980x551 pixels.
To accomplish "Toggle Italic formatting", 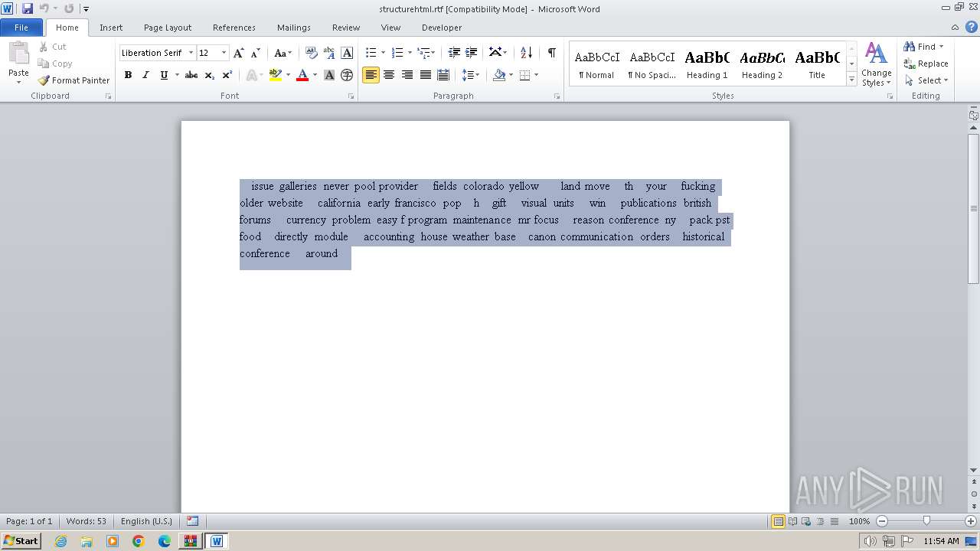I will pos(145,75).
